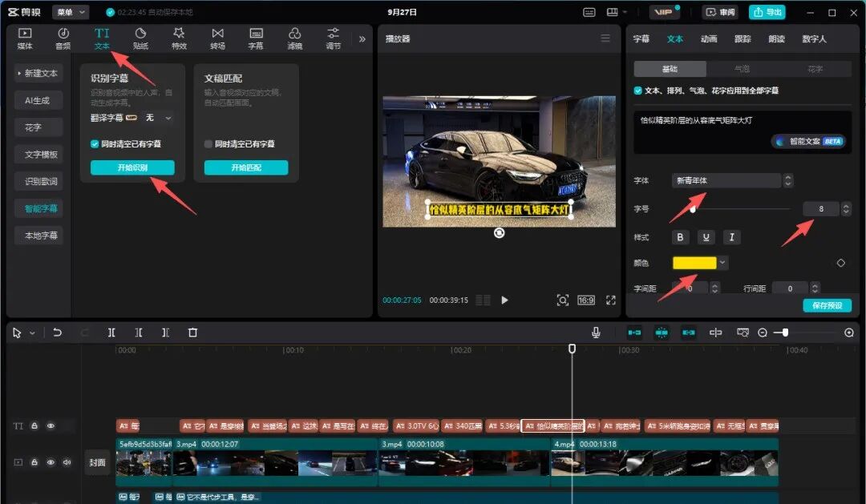The height and width of the screenshot is (504, 866).
Task: Uncheck 同时清空已有字幕 under 识别字幕
Action: click(x=95, y=144)
